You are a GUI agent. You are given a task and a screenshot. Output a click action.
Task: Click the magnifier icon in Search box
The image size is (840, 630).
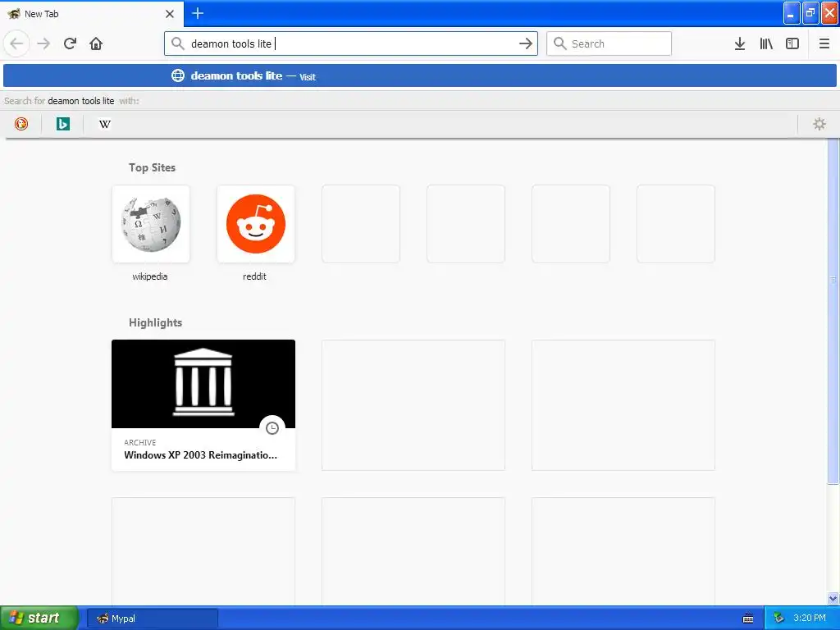[559, 43]
